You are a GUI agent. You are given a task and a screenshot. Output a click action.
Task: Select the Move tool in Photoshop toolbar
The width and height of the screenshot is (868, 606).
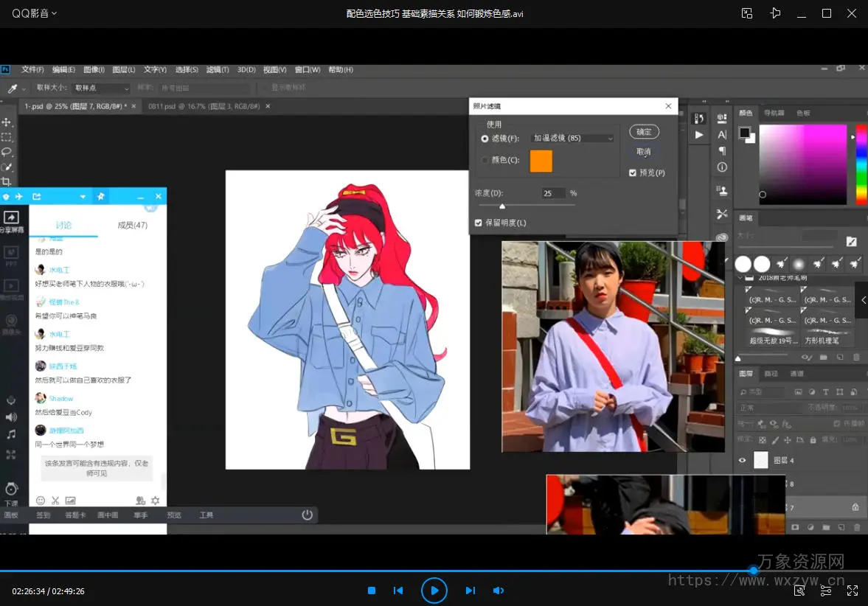(x=7, y=122)
